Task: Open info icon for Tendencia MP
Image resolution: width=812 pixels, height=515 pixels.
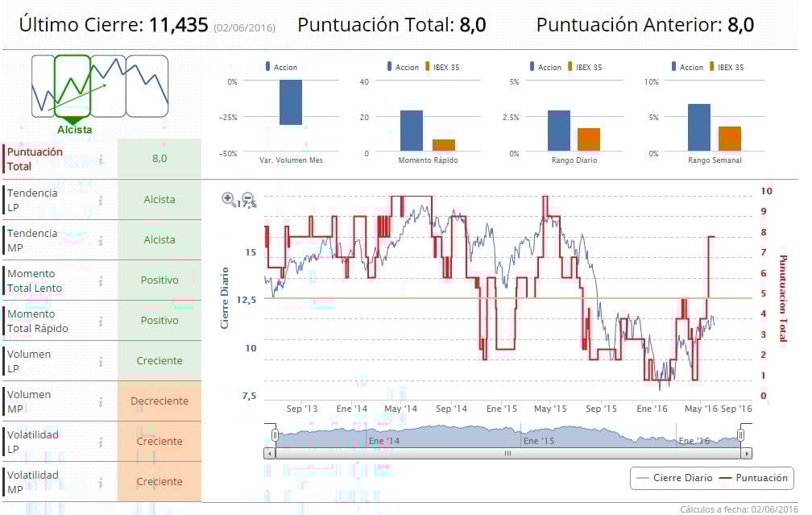Action: point(101,240)
